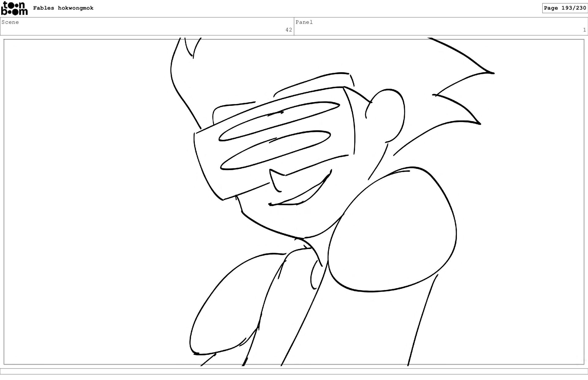Click the empty white area left of character
The image size is (588, 380).
pyautogui.click(x=92, y=199)
